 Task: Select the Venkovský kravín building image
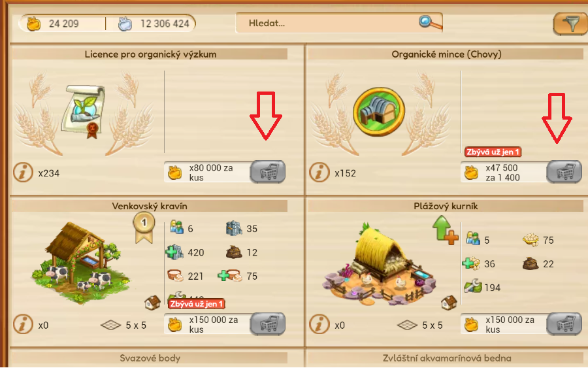(x=80, y=263)
